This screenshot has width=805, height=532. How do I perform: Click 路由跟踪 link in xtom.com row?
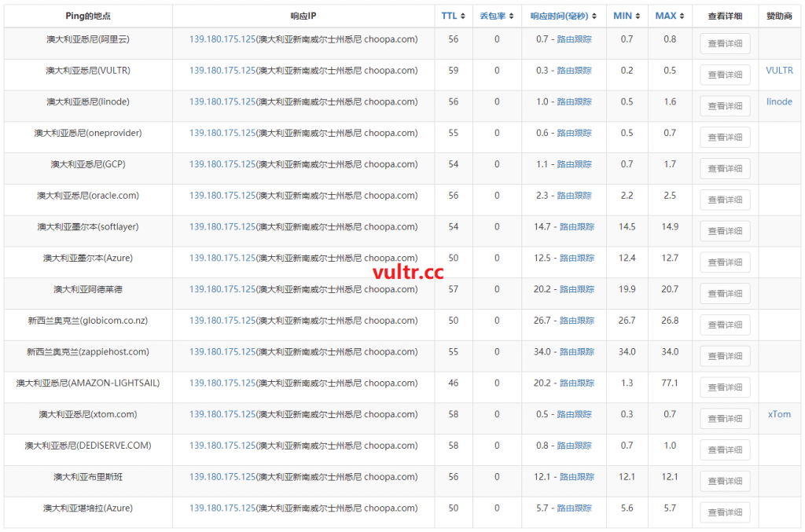pos(574,414)
